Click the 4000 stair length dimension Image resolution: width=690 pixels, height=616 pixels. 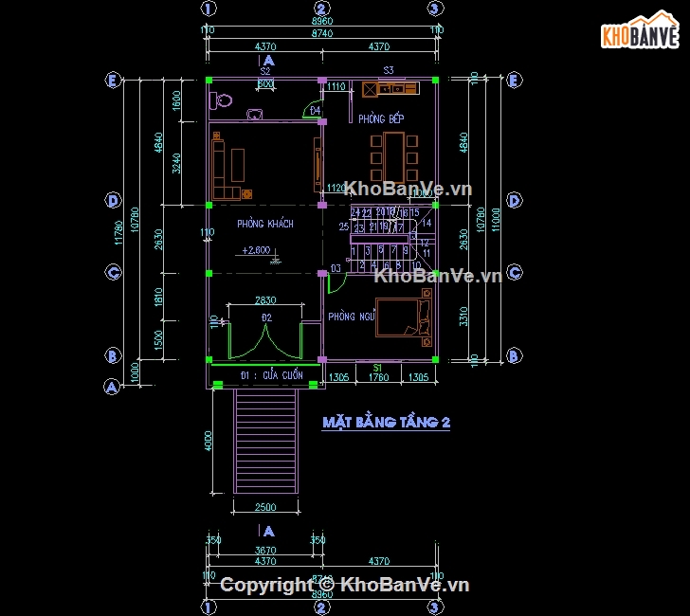(x=209, y=441)
